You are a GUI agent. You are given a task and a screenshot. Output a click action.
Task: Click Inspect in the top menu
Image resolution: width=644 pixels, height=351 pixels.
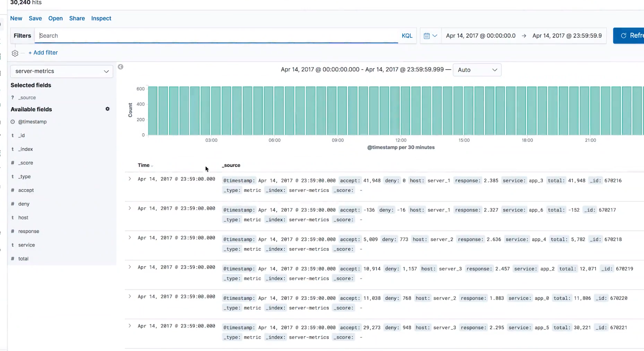point(101,18)
